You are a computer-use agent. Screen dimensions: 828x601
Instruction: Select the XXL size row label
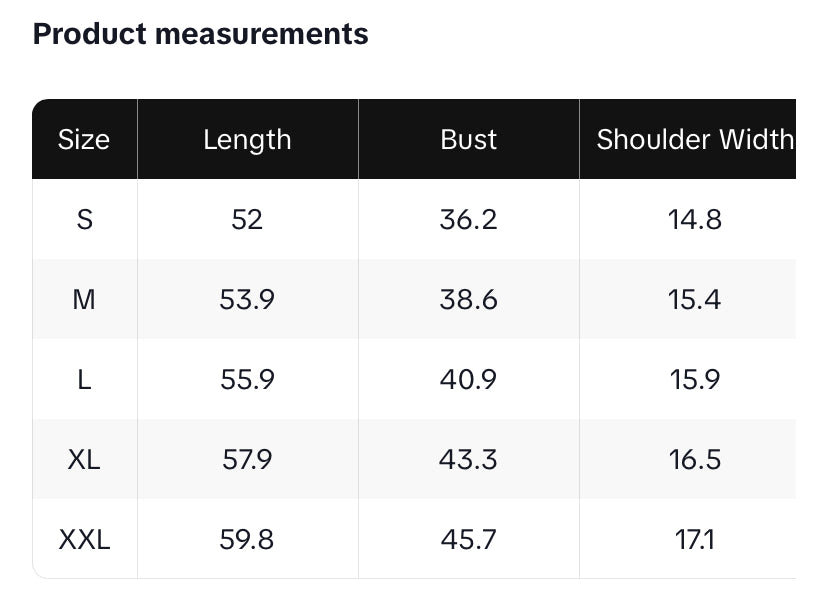84,540
